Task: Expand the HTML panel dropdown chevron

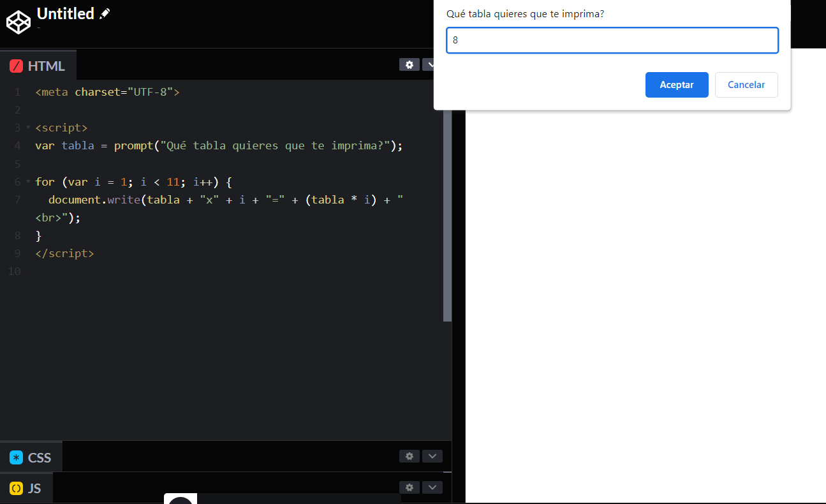Action: pyautogui.click(x=429, y=64)
